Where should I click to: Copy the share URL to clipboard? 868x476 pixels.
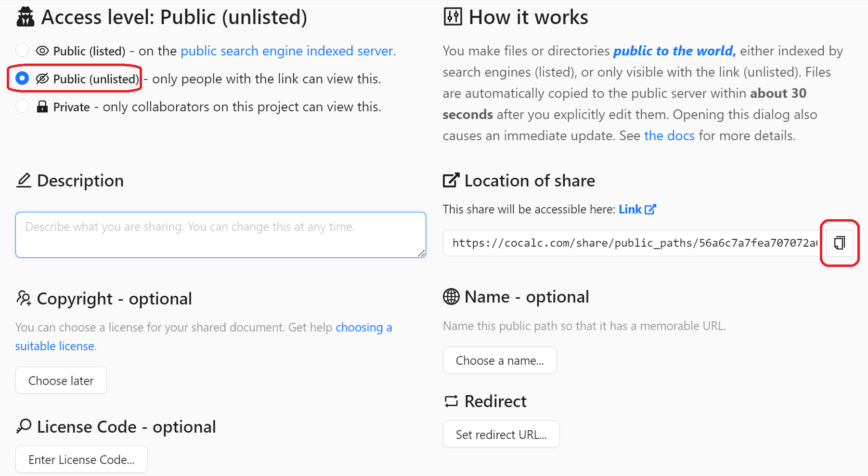(x=839, y=243)
